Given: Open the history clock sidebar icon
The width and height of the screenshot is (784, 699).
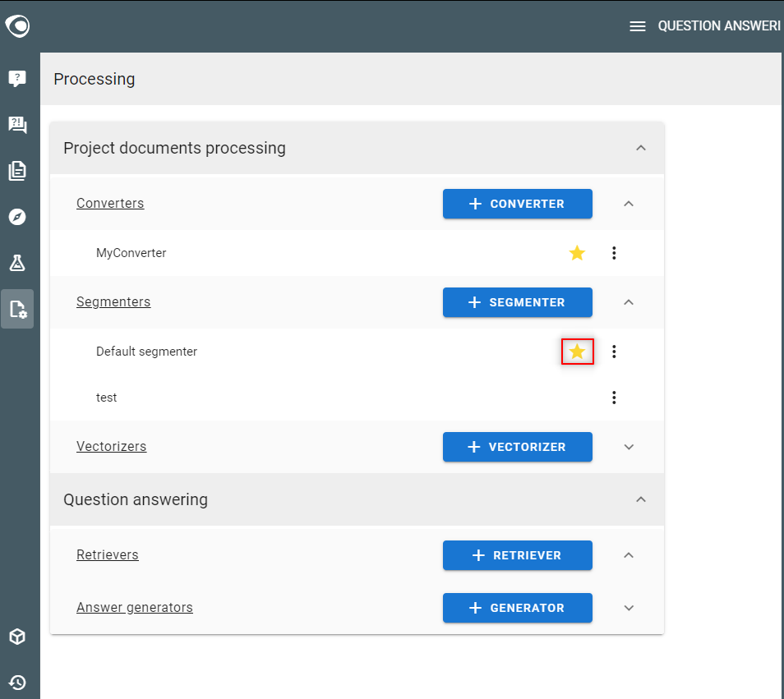Looking at the screenshot, I should (17, 683).
